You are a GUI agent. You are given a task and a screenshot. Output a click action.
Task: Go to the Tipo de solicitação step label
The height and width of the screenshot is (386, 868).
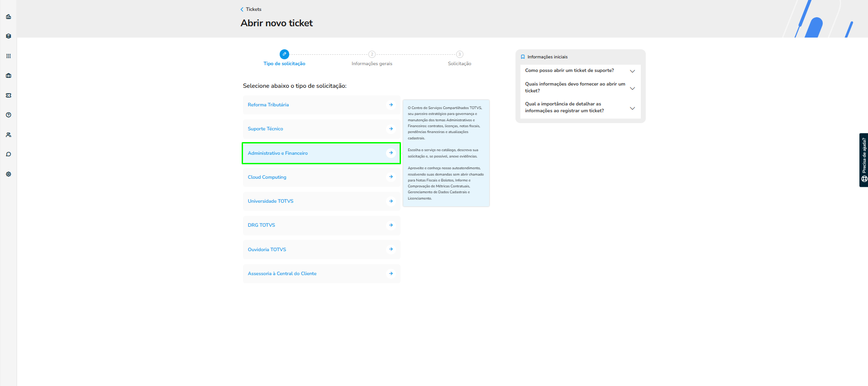284,64
